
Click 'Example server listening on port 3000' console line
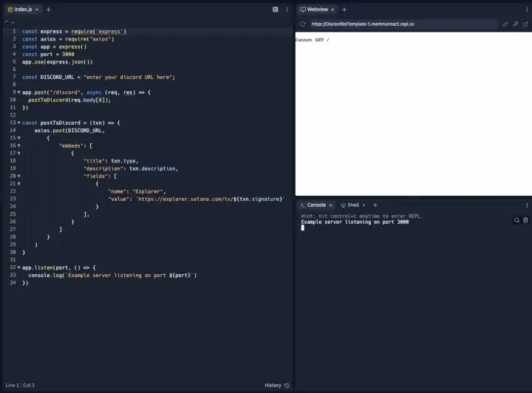click(x=355, y=222)
